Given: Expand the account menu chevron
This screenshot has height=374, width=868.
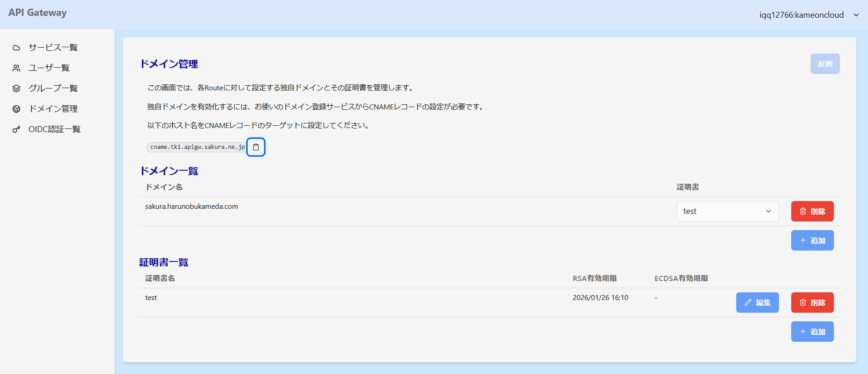Looking at the screenshot, I should (x=856, y=15).
